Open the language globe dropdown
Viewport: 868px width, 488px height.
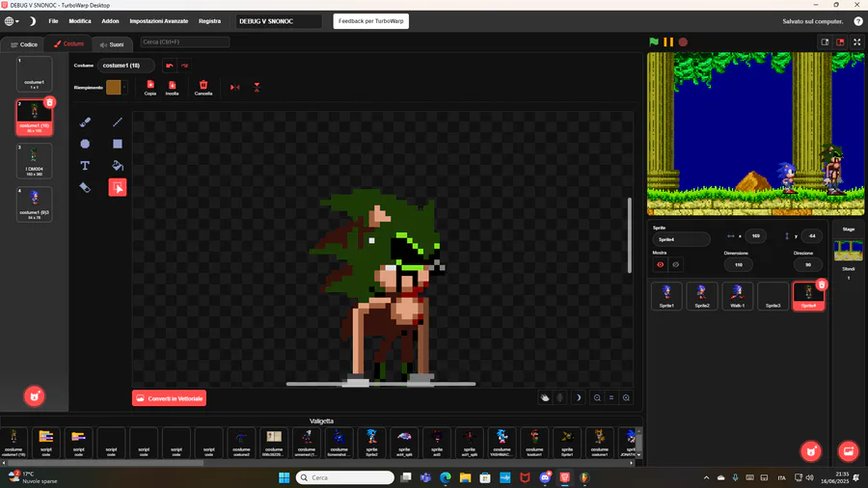[12, 21]
